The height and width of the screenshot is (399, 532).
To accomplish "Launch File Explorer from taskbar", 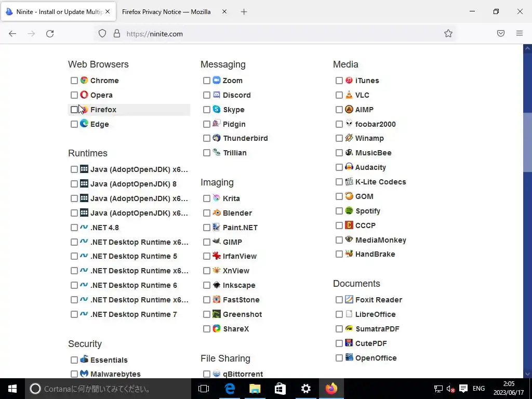I will (255, 389).
